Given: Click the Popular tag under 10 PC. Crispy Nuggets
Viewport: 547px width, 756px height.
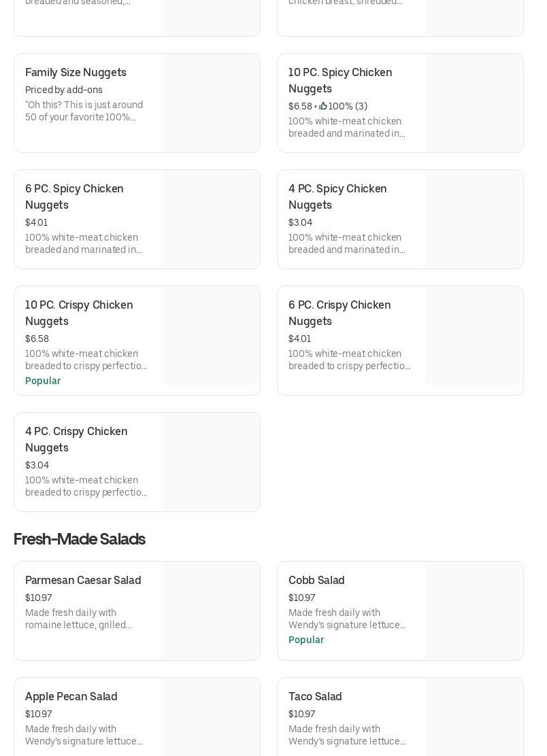Looking at the screenshot, I should [x=43, y=381].
